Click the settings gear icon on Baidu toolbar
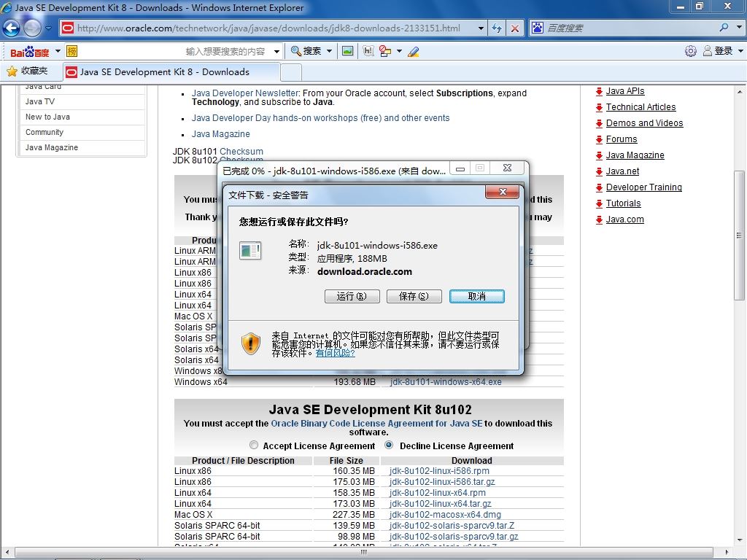Screen dimensions: 747x560 690,51
